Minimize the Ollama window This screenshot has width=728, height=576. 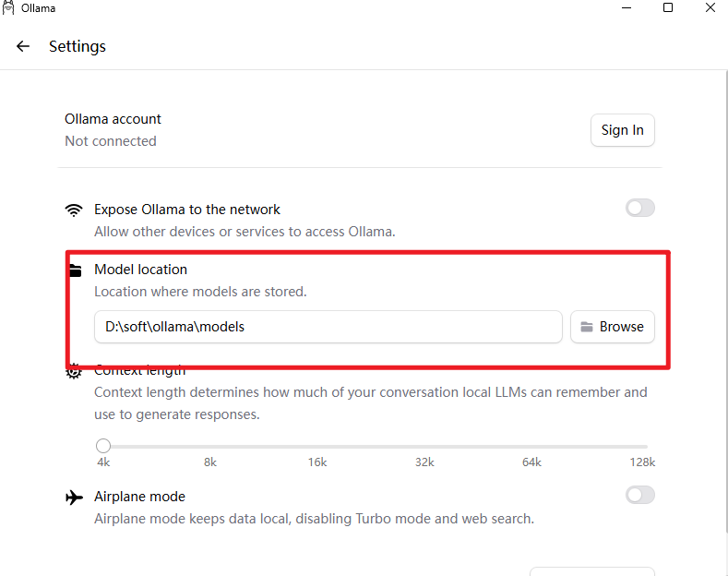pyautogui.click(x=627, y=8)
